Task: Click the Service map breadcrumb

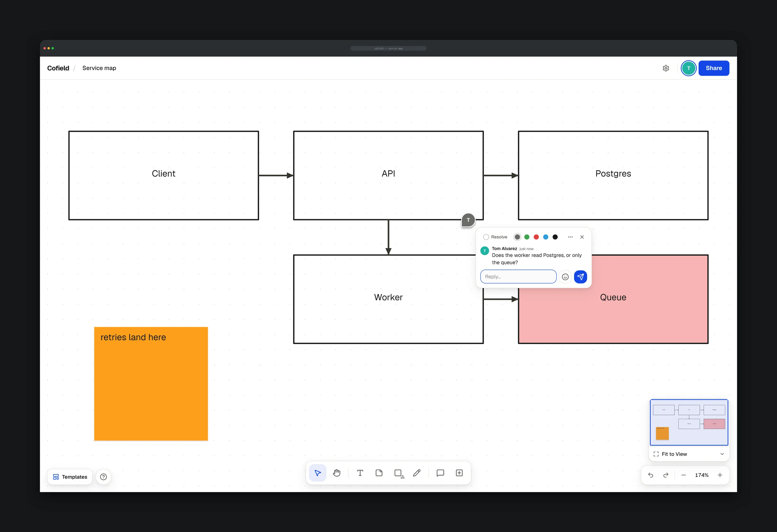Action: [99, 68]
